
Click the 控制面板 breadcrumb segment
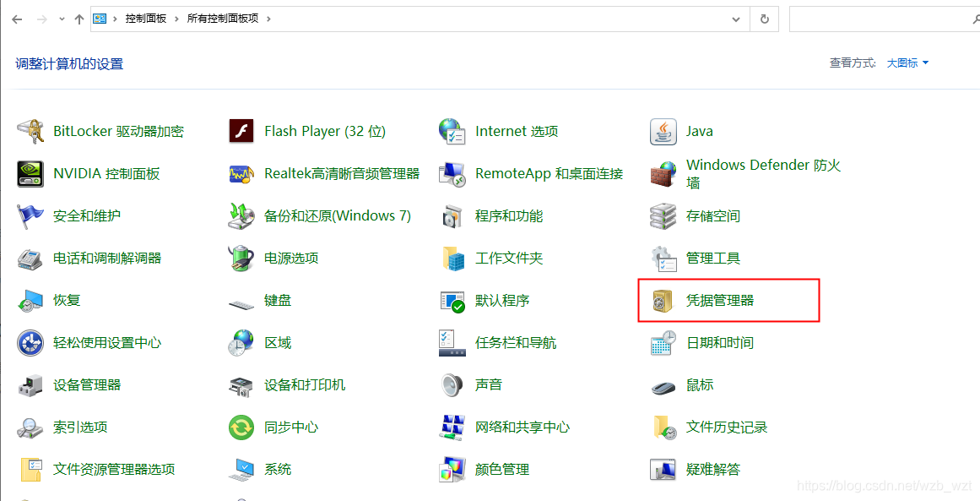click(146, 19)
